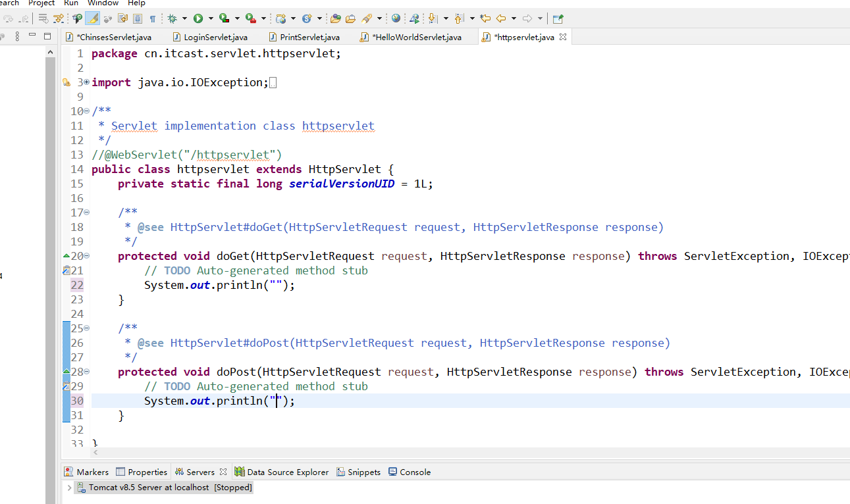The width and height of the screenshot is (850, 504).
Task: Click the Last Edit Location icon
Action: click(x=485, y=18)
